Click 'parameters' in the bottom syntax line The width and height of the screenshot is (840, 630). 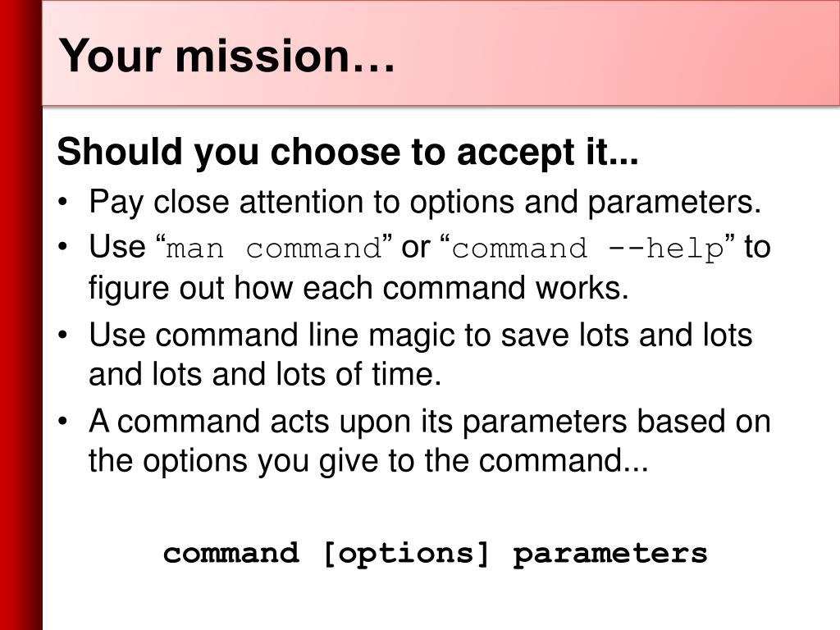pyautogui.click(x=610, y=554)
